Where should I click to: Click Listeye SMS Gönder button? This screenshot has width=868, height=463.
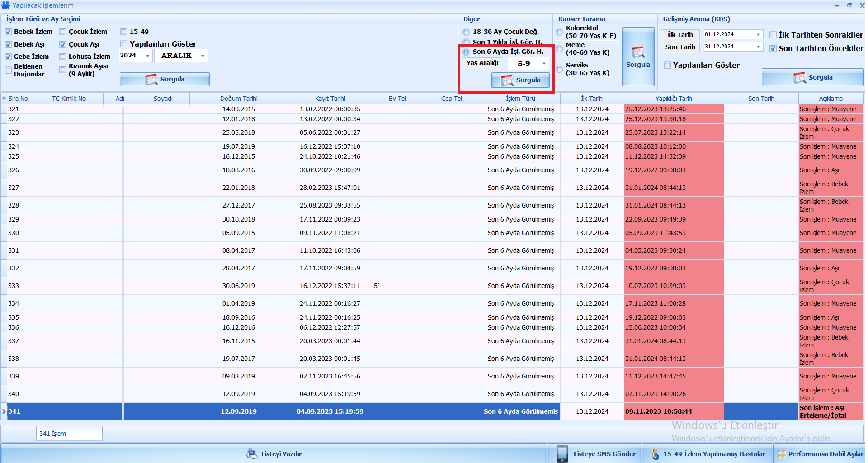594,454
